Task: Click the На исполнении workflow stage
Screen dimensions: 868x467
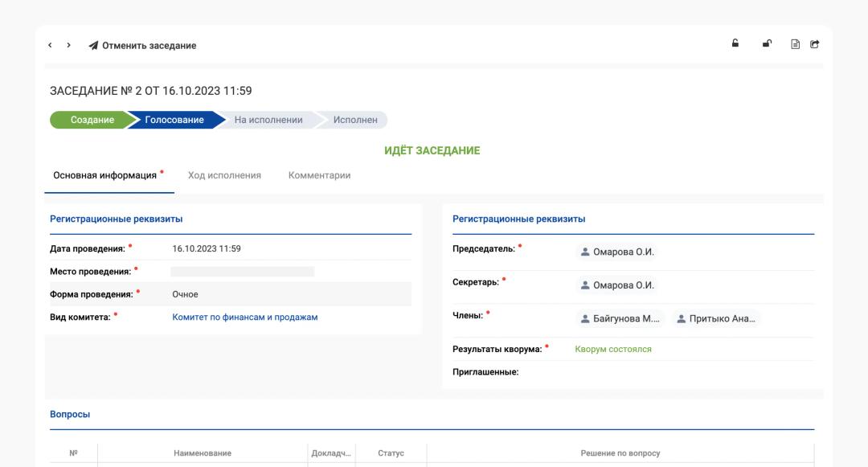Action: click(268, 120)
